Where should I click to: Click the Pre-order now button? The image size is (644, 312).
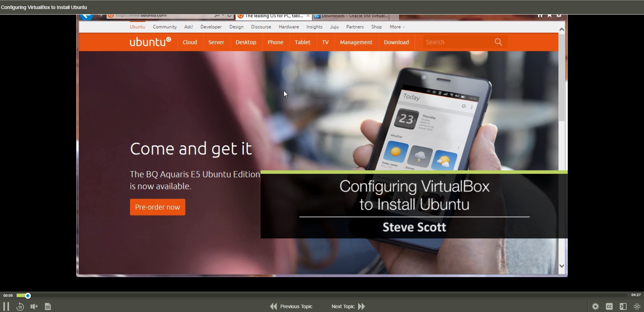coord(157,207)
